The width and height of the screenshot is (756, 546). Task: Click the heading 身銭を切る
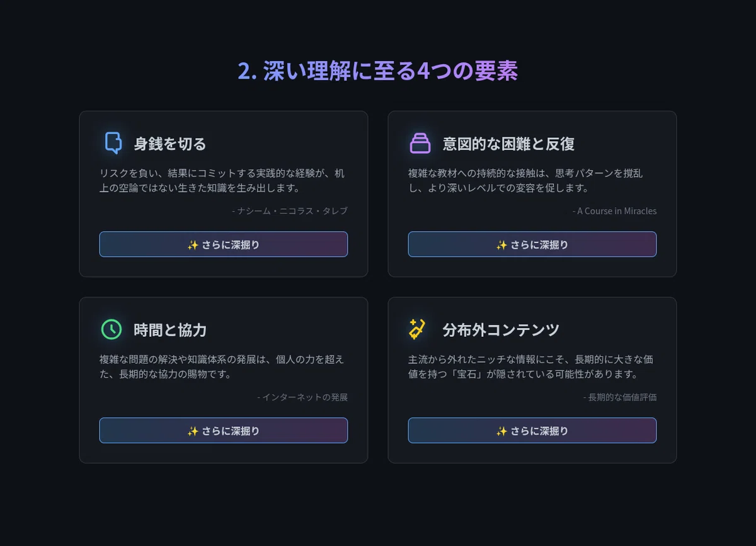(x=170, y=144)
